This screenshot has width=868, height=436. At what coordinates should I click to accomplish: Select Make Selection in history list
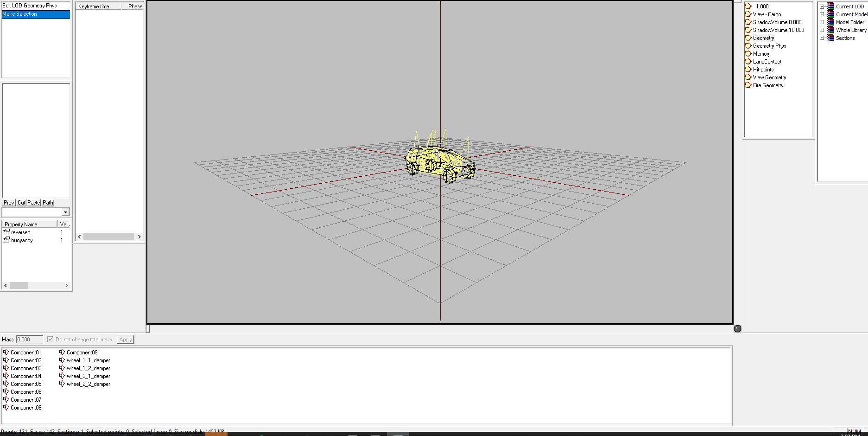point(36,14)
